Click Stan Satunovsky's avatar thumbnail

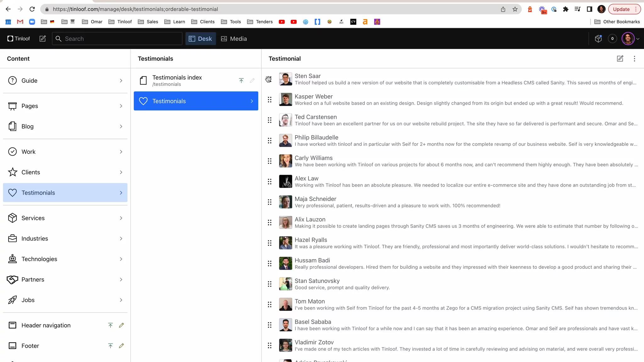286,284
